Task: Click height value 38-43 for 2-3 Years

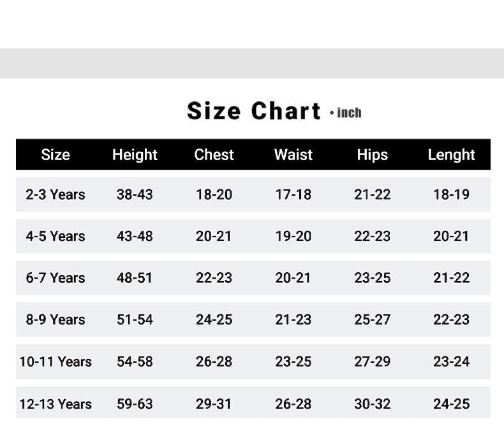Action: pyautogui.click(x=135, y=194)
